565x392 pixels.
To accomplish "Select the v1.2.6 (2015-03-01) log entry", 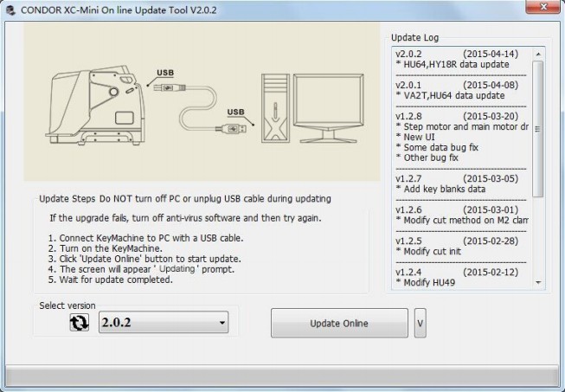I will pos(457,209).
